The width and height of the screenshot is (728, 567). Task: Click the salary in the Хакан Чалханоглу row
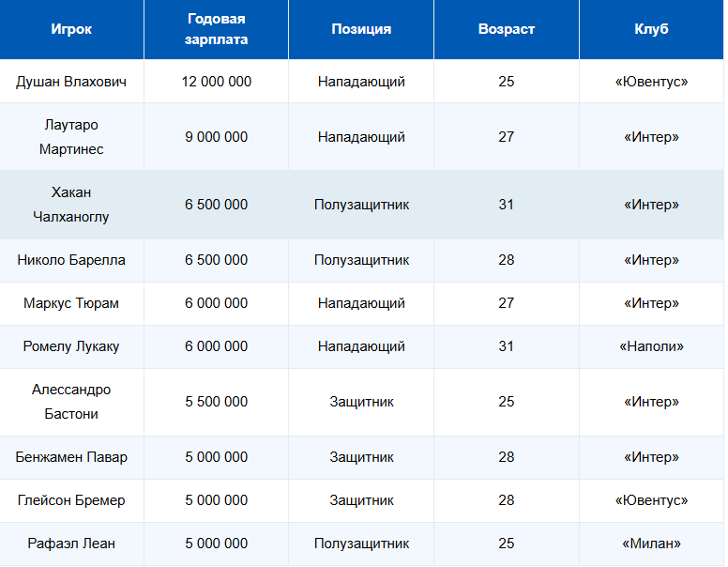coord(217,205)
